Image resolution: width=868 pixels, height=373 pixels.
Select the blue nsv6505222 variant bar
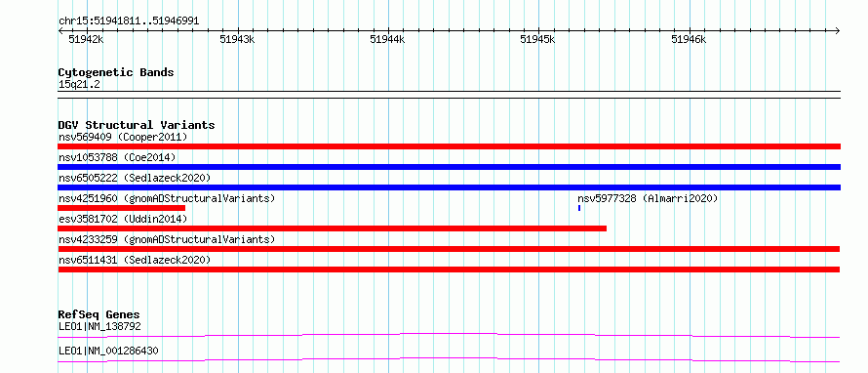[x=449, y=187]
